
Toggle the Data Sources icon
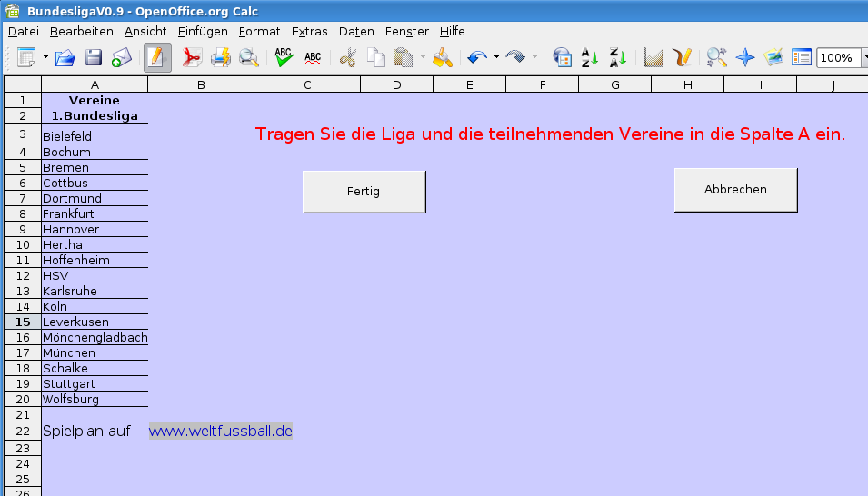801,58
